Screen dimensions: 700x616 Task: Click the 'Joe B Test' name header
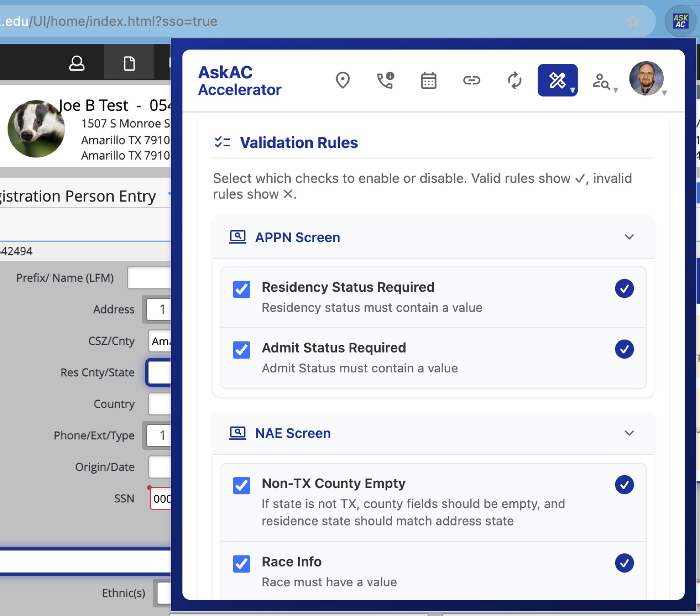tap(93, 105)
